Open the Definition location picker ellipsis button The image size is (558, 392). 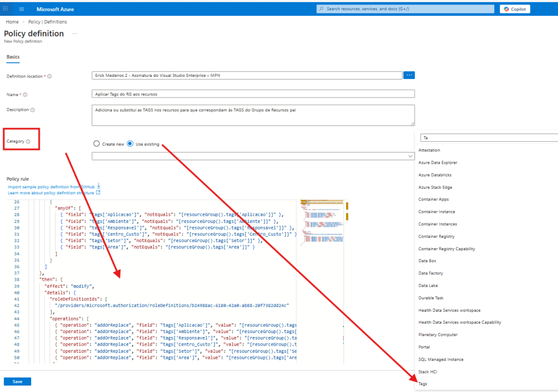click(x=409, y=75)
